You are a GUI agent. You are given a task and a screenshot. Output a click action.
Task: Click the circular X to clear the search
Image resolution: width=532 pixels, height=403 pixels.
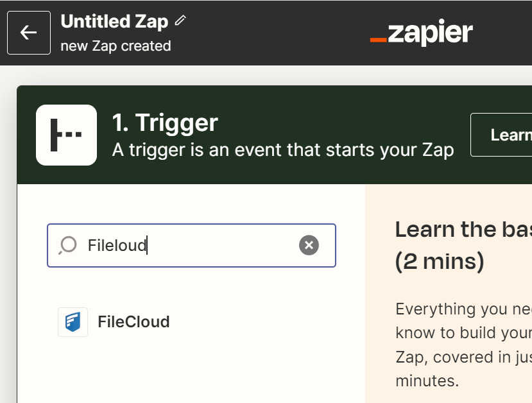[x=309, y=245]
